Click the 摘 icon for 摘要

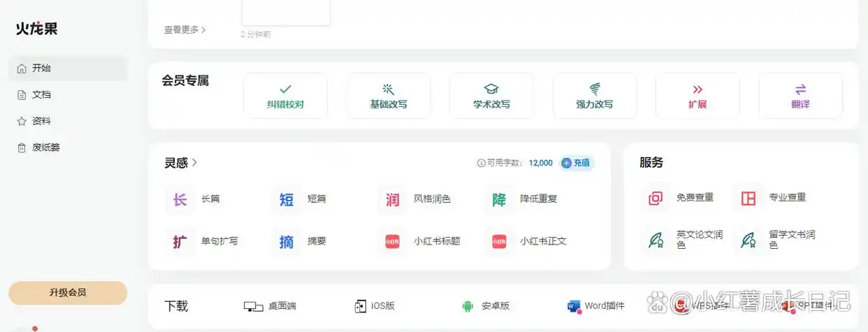(x=286, y=242)
